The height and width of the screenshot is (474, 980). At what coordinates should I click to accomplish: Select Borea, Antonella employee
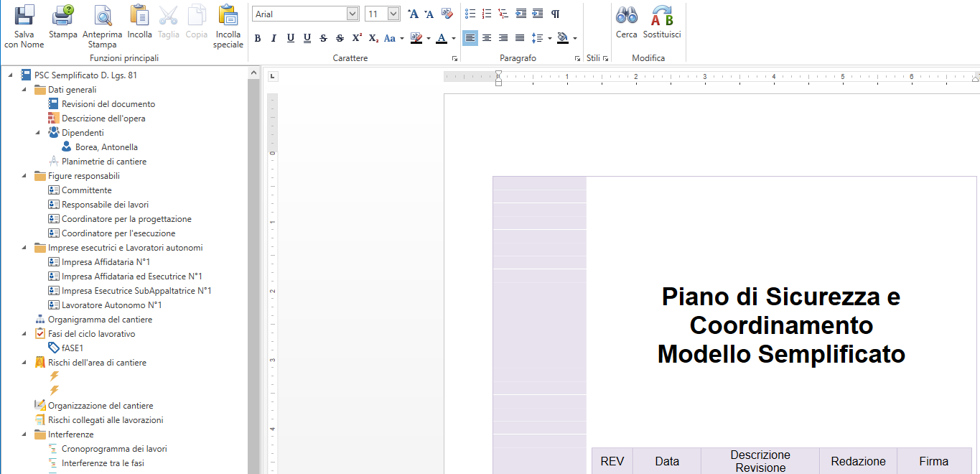[106, 147]
